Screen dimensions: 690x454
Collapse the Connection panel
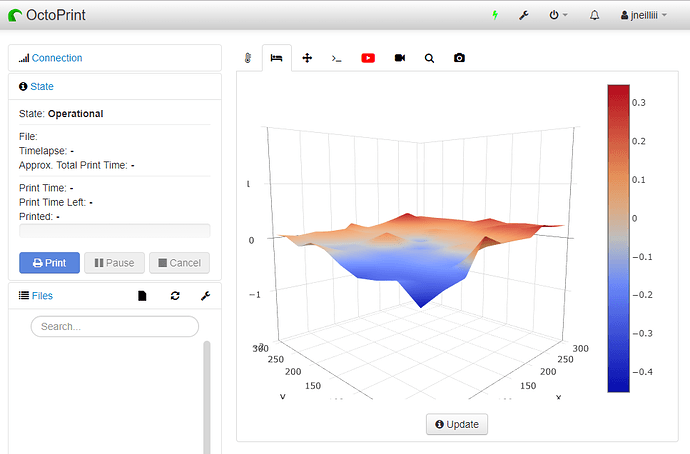[57, 58]
